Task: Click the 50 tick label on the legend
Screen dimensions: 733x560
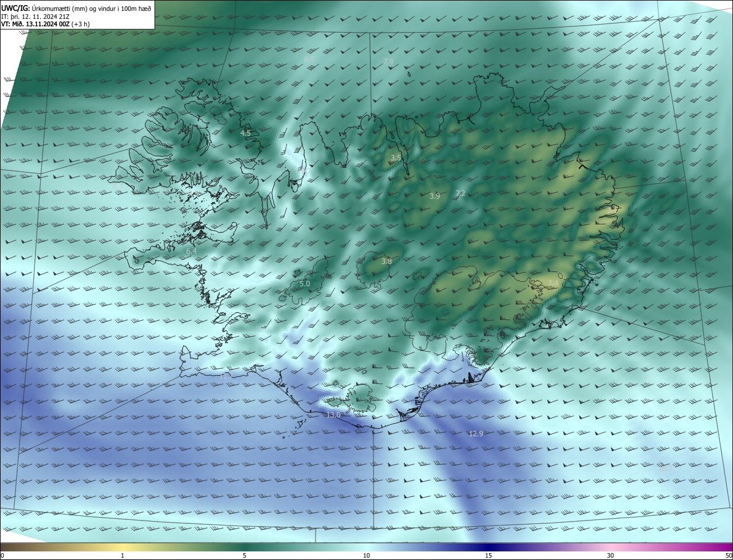Action: (x=728, y=555)
